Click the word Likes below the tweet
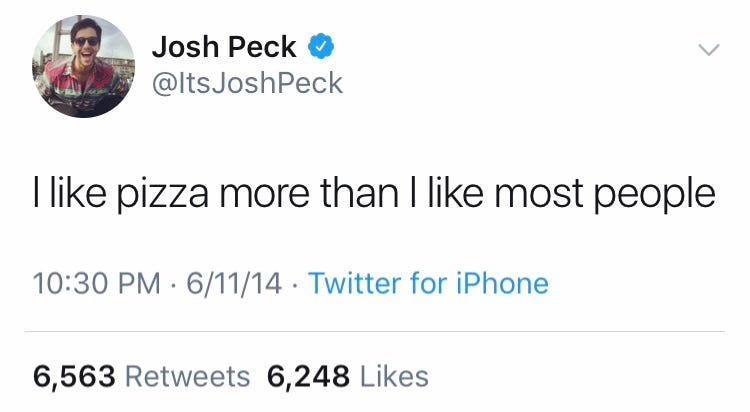This screenshot has height=412, width=750. [x=393, y=376]
